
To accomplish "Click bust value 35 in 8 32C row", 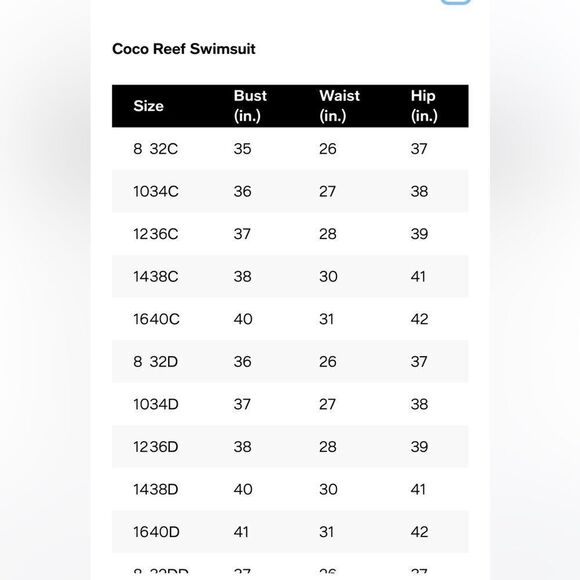I will click(x=242, y=149).
